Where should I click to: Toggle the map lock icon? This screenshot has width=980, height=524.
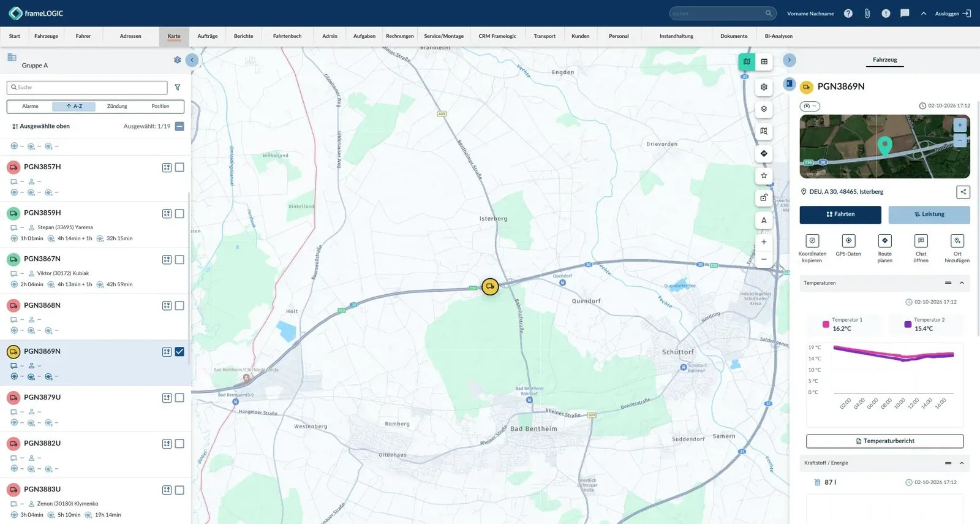[764, 198]
